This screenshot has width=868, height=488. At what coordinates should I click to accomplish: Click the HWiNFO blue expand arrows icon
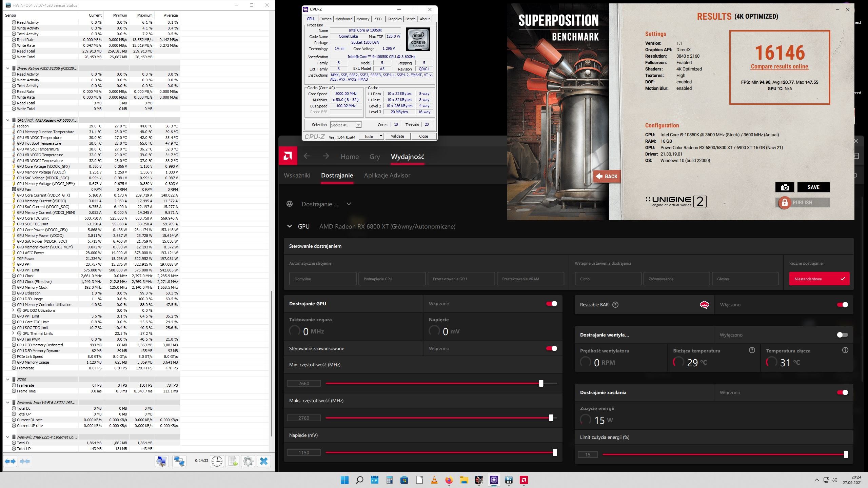pyautogui.click(x=10, y=461)
